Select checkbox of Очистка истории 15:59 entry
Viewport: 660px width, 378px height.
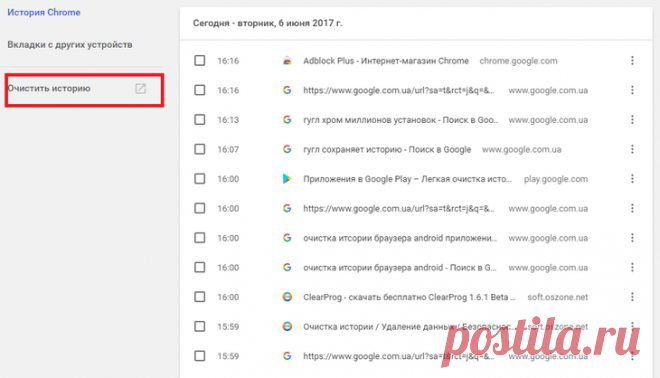coord(200,326)
